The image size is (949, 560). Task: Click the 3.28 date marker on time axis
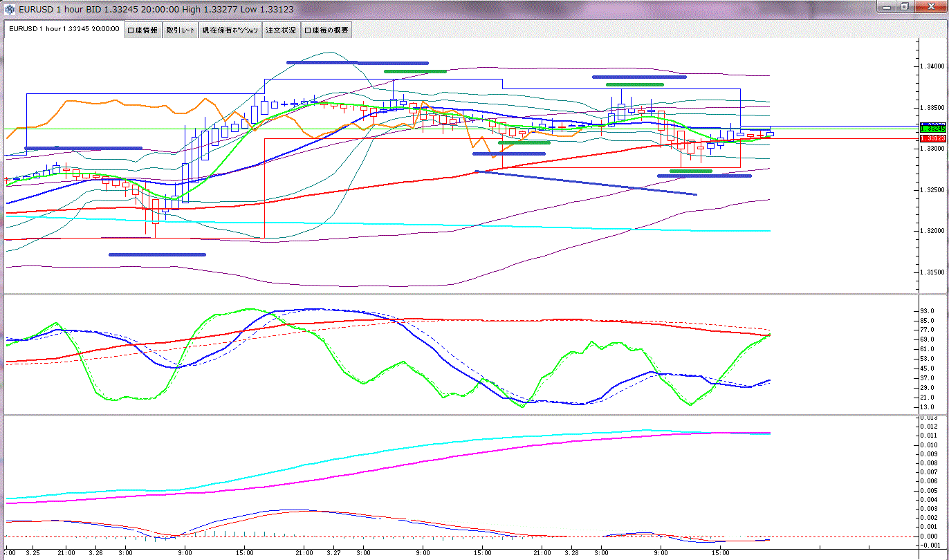point(571,553)
